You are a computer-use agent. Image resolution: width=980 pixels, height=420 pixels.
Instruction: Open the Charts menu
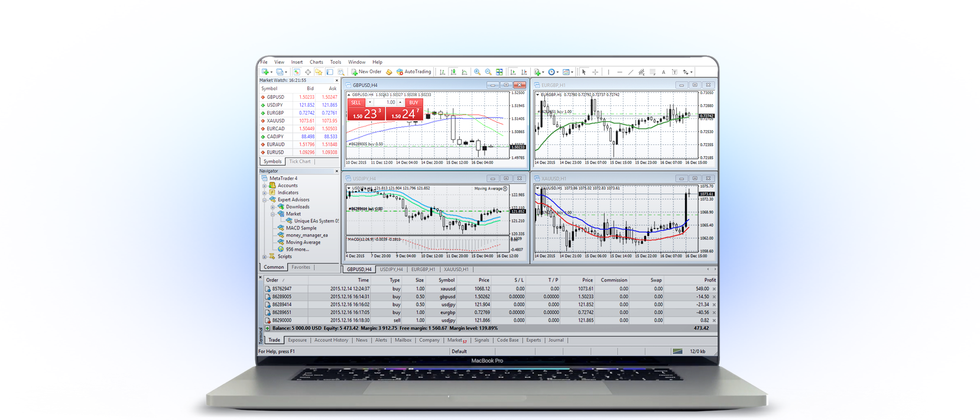point(316,62)
